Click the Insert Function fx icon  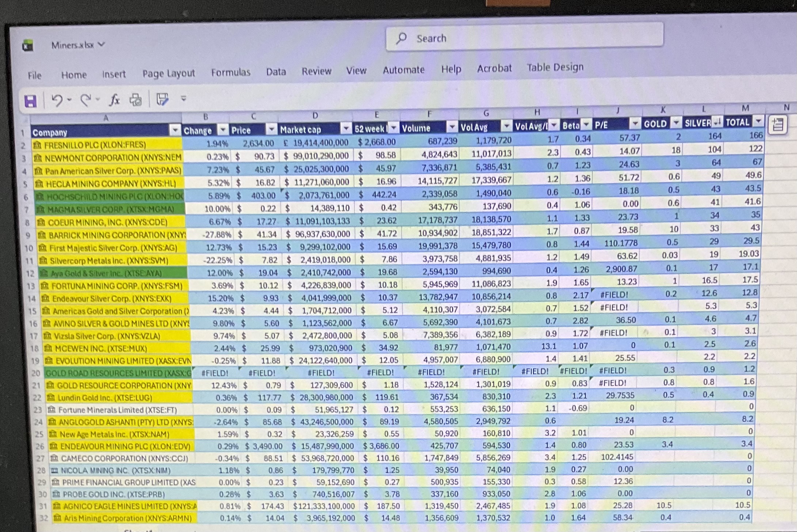[114, 99]
